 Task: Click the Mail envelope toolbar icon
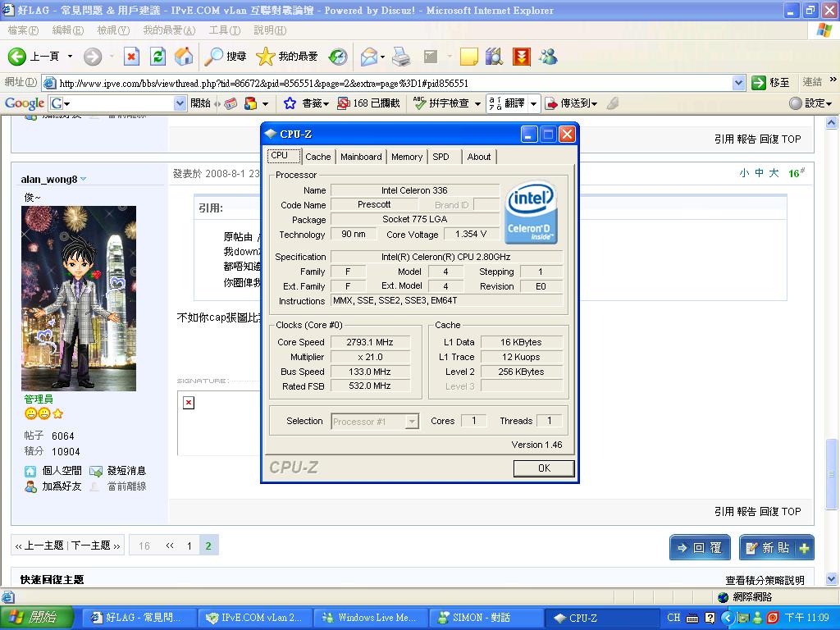369,57
